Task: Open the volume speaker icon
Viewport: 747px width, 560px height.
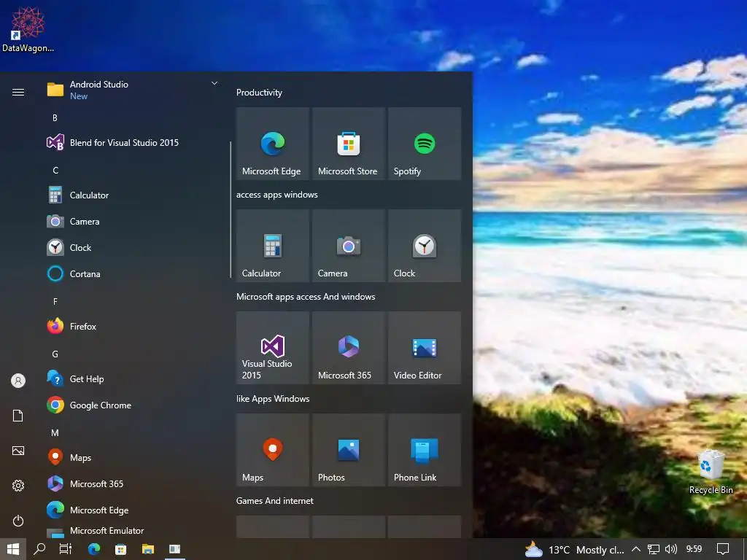Action: (x=671, y=550)
